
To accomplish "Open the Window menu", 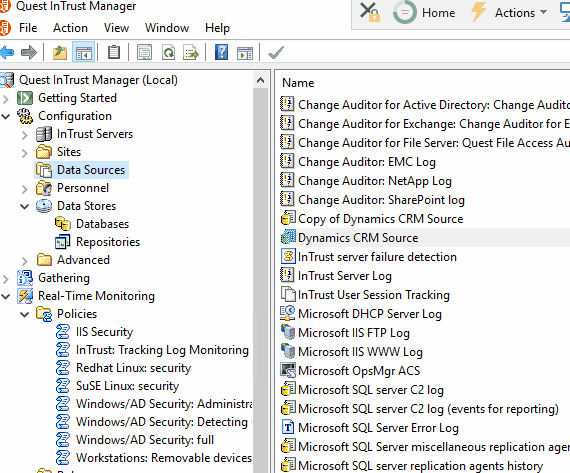I will pos(167,28).
